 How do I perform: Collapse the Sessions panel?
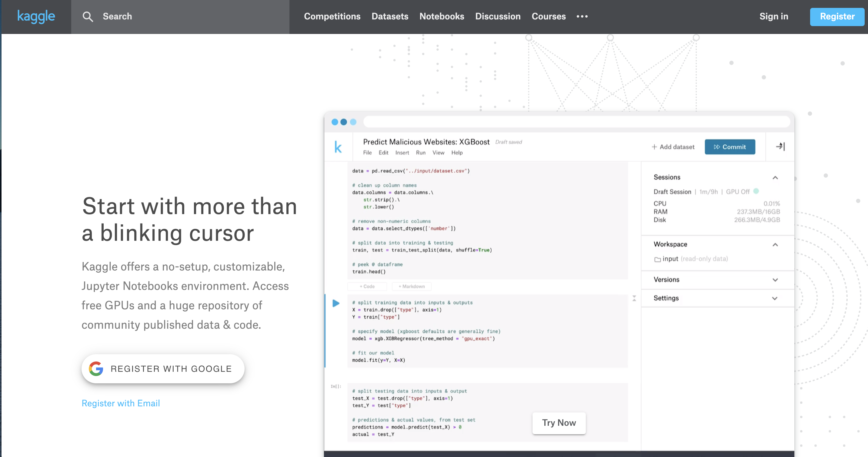coord(775,178)
